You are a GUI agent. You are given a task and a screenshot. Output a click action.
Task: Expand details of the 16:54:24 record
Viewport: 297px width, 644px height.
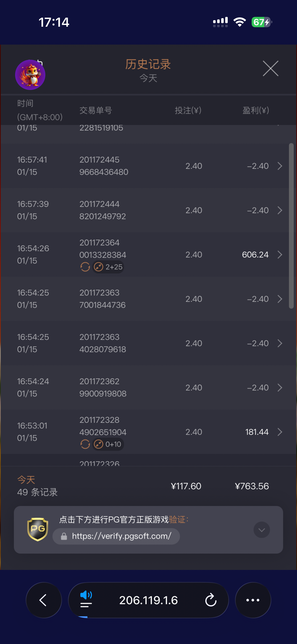pos(280,388)
